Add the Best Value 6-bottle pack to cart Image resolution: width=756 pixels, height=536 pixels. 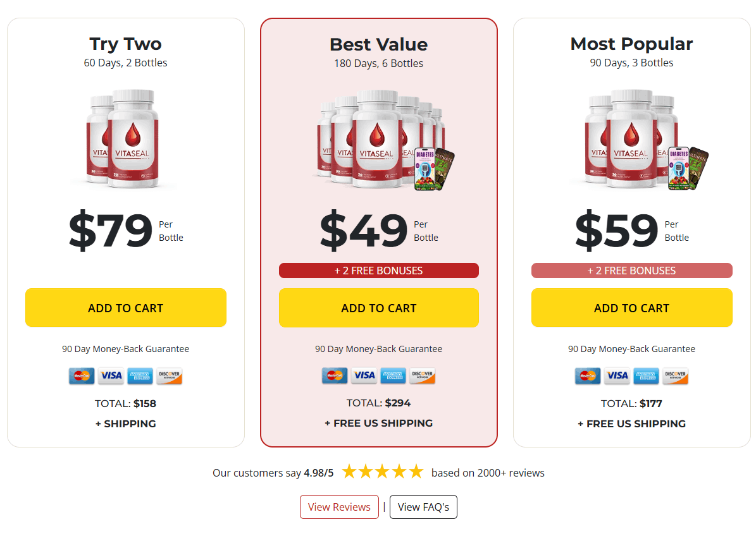click(x=378, y=308)
